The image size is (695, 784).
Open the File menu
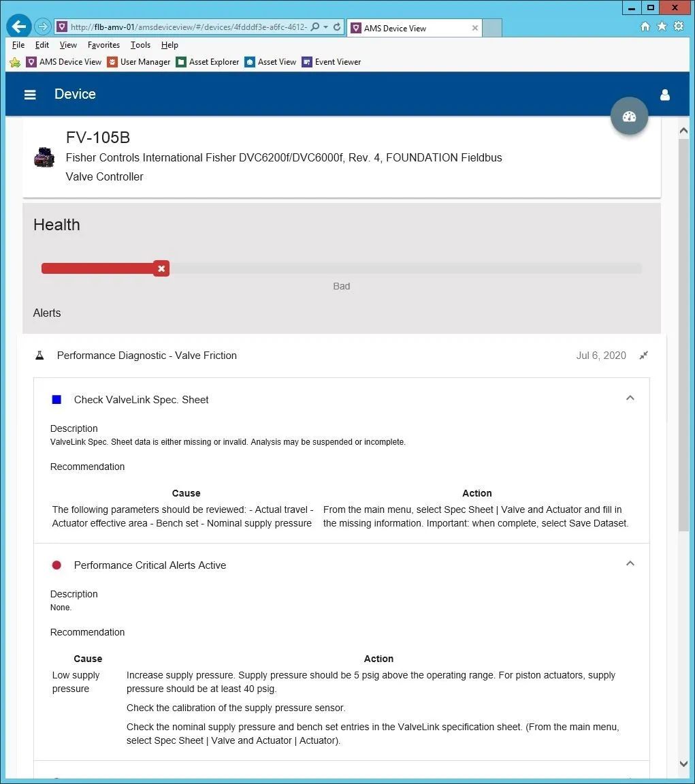18,45
